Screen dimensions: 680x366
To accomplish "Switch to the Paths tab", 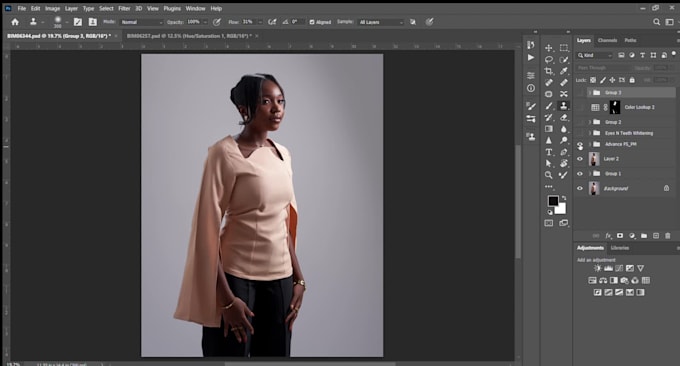I will [x=630, y=40].
